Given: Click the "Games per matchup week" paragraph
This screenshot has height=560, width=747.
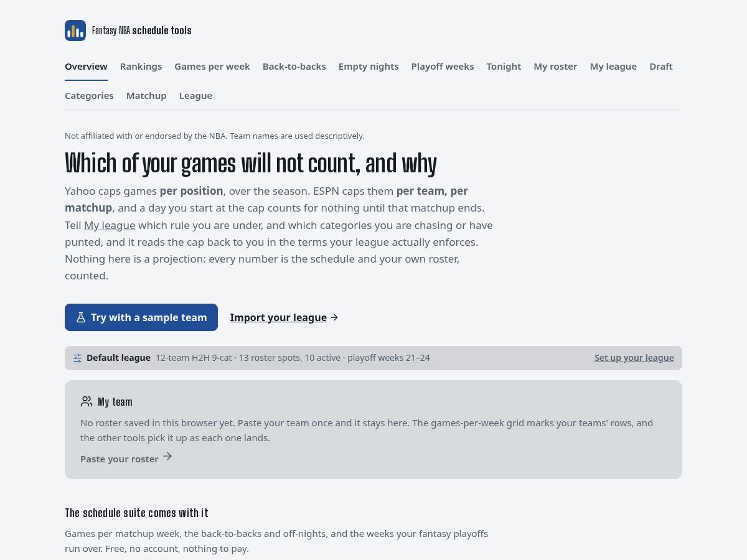Looking at the screenshot, I should [x=276, y=541].
